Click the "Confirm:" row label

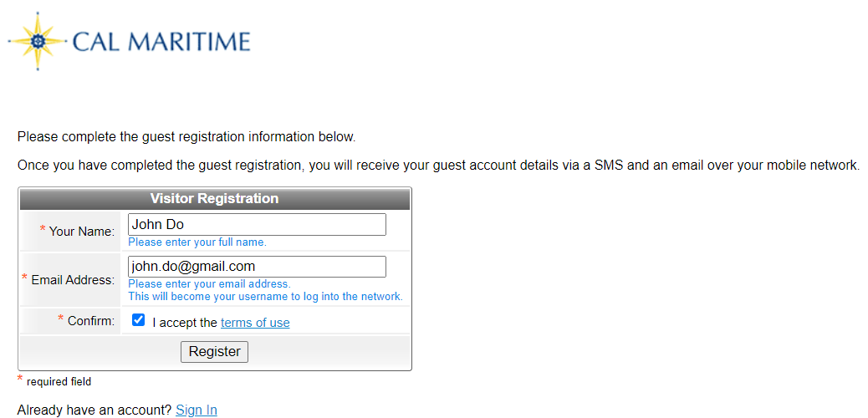pyautogui.click(x=91, y=320)
